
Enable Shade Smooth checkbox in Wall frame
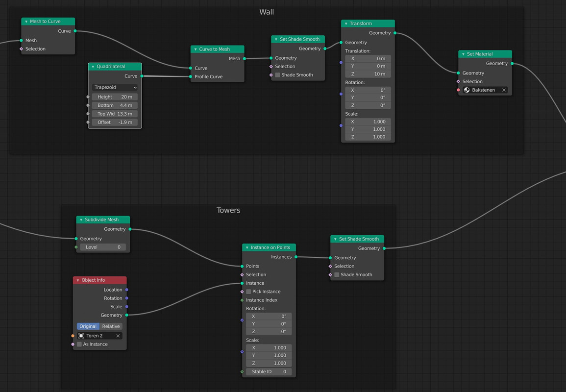coord(277,75)
